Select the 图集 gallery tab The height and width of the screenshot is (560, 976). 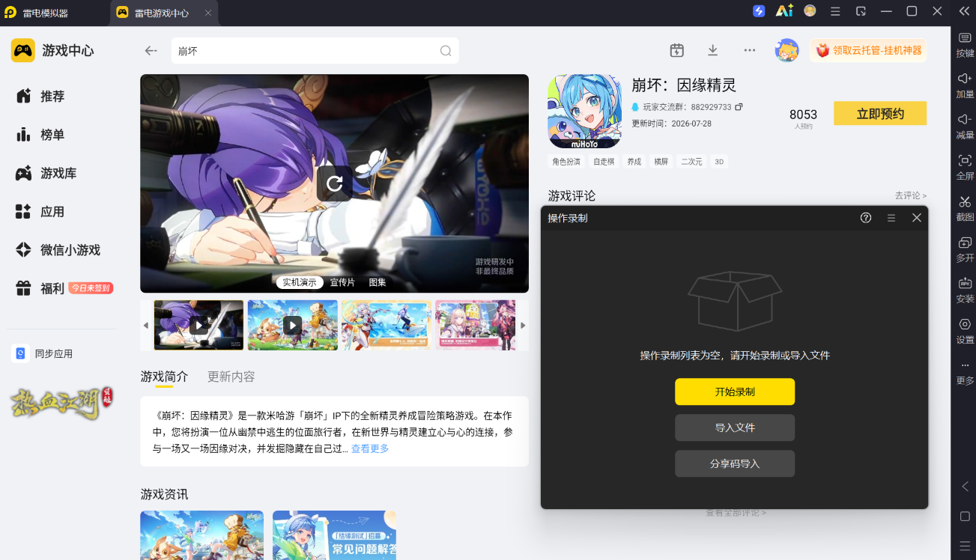[x=378, y=282]
